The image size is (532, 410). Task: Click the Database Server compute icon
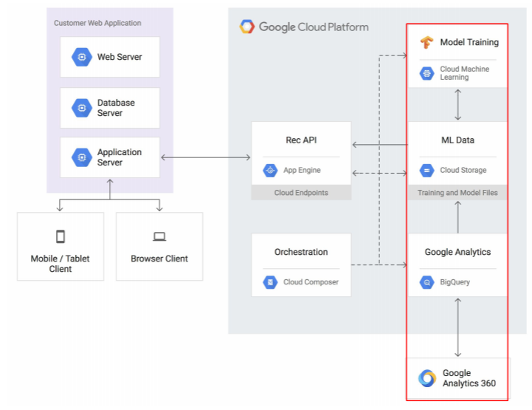coord(82,108)
